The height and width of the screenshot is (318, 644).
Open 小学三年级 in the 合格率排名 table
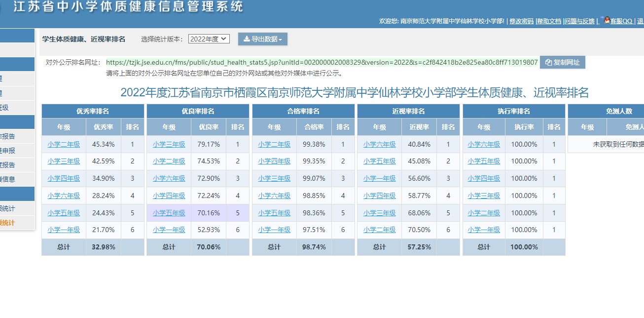click(274, 178)
